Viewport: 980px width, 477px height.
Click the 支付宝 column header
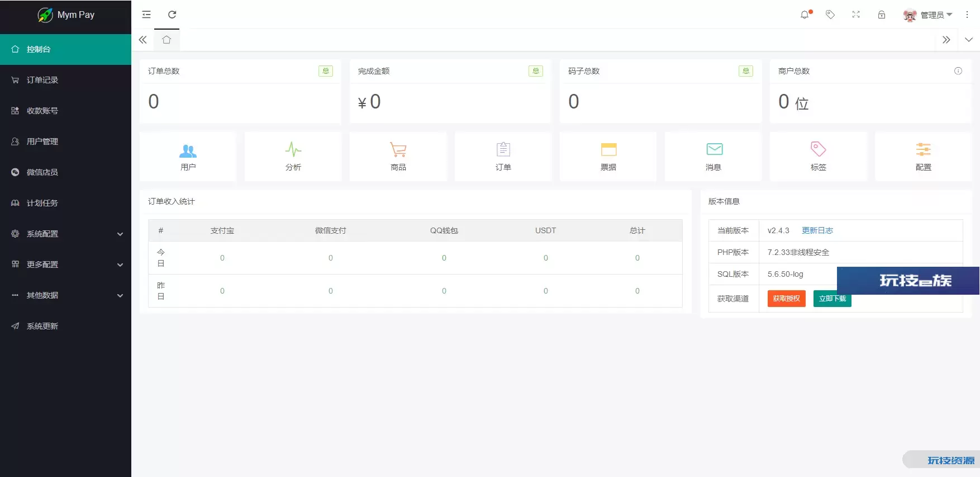coord(222,230)
